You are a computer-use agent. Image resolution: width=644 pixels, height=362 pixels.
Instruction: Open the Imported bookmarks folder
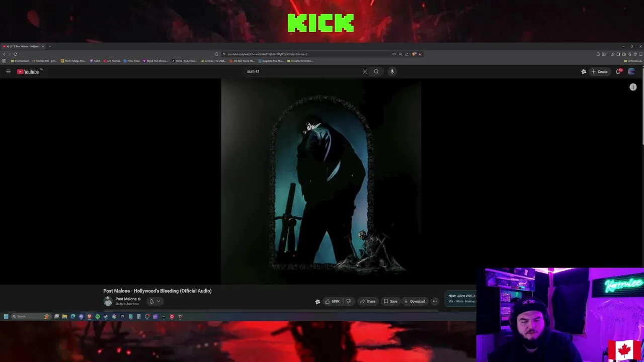coord(300,61)
